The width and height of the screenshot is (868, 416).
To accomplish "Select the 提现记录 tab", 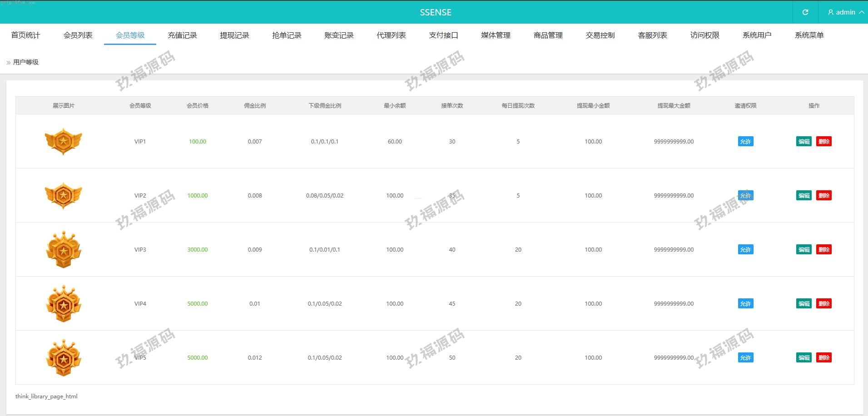I will (x=234, y=35).
